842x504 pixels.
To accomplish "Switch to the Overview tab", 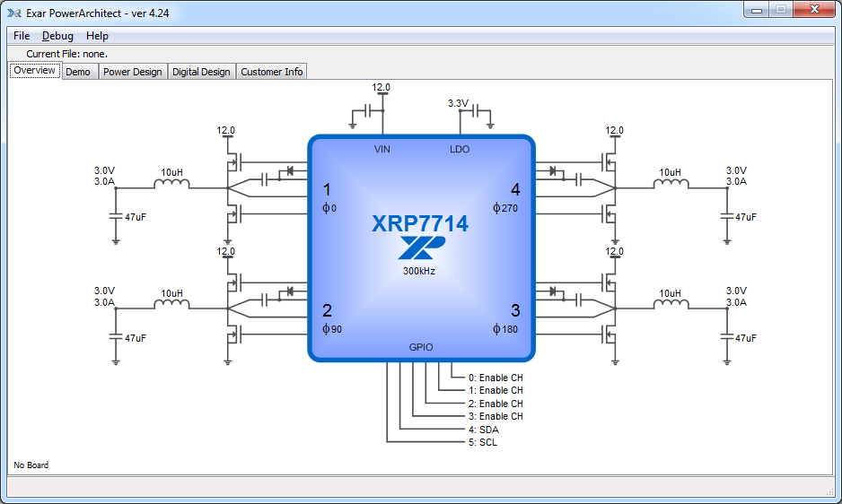I will tap(34, 70).
